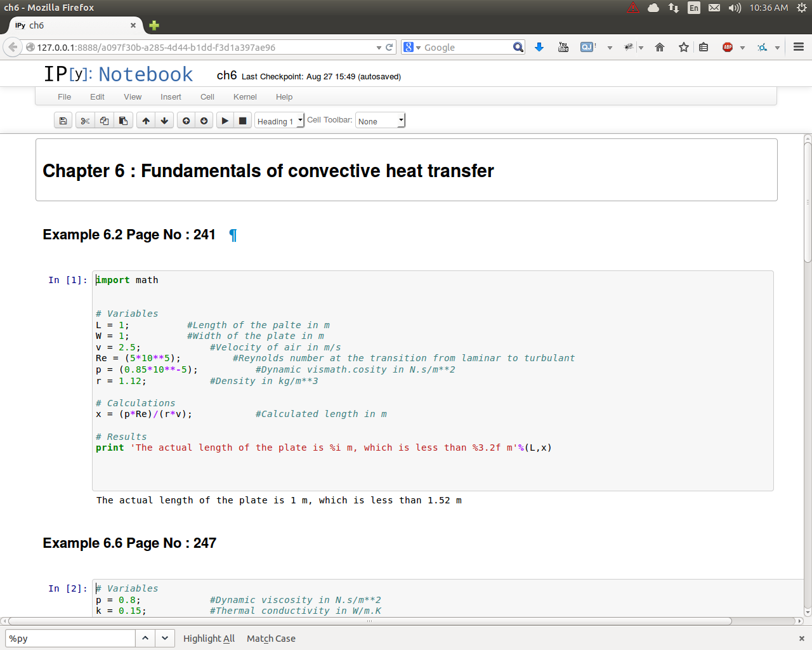
Task: Copy the selected cell from notebook toolbar
Action: (104, 121)
